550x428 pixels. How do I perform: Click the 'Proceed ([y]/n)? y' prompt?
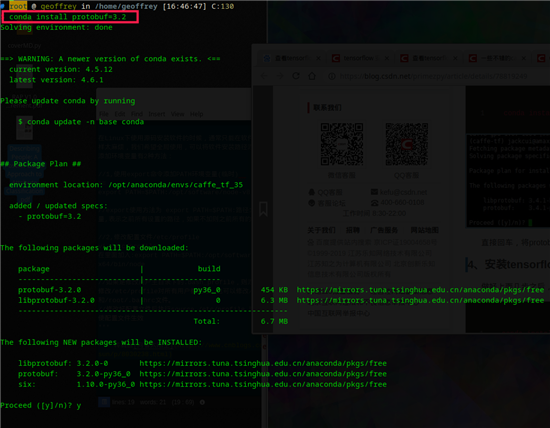(41, 406)
